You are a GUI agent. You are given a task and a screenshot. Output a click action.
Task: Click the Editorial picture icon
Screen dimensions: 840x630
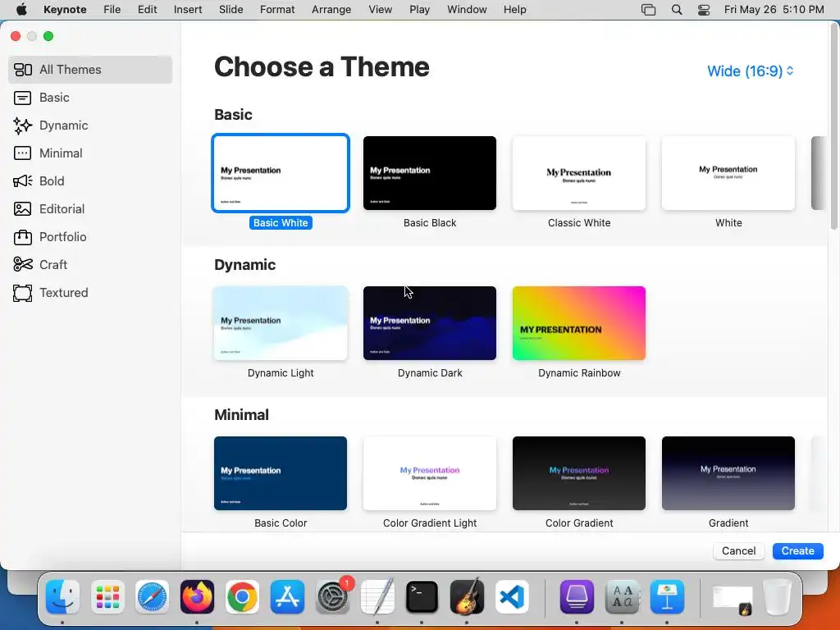coord(22,209)
